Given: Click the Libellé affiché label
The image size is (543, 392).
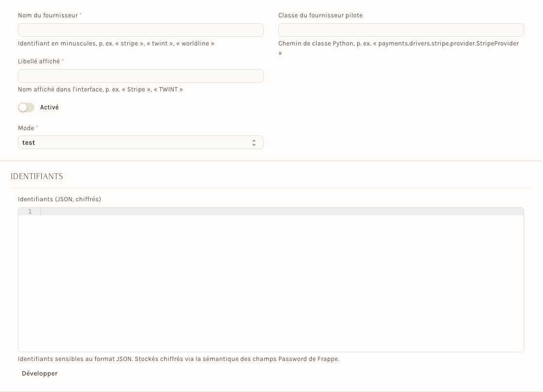Looking at the screenshot, I should (39, 61).
